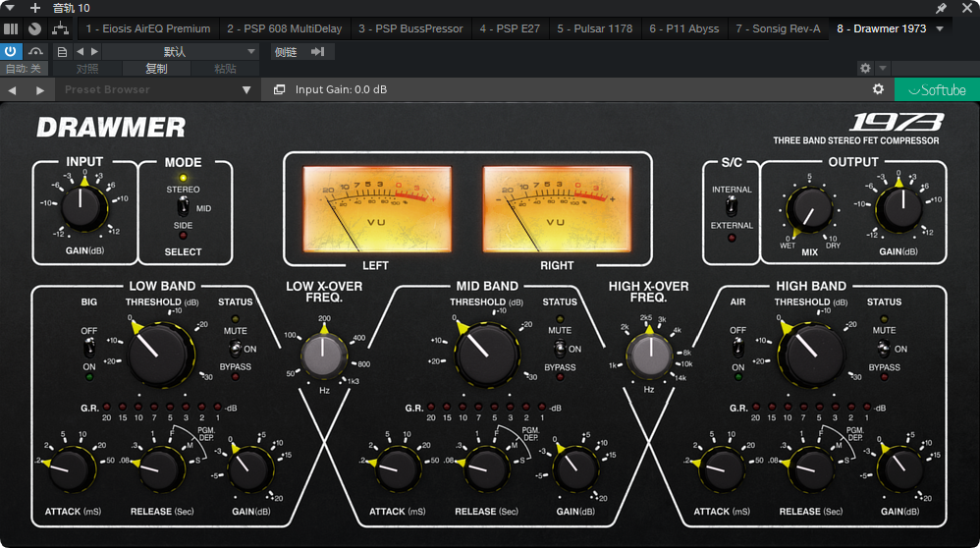Click the MIX wet/dry knob
The width and height of the screenshot is (980, 548).
coord(809,210)
